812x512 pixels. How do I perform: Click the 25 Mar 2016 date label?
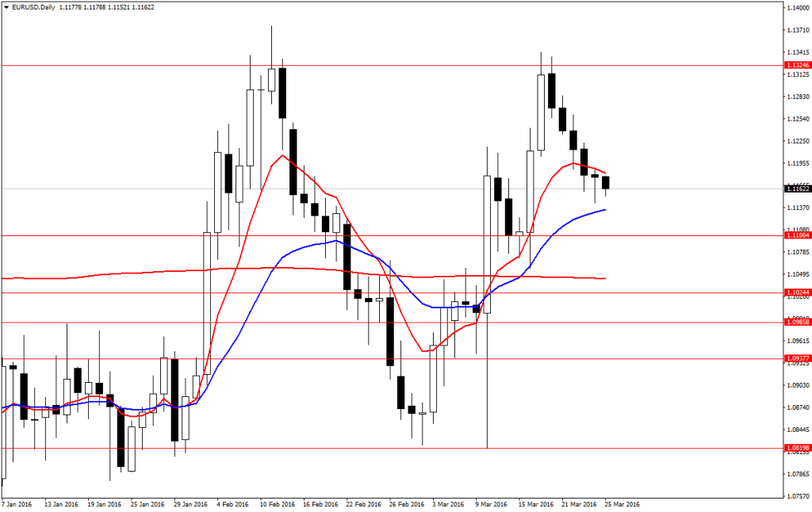[x=622, y=504]
